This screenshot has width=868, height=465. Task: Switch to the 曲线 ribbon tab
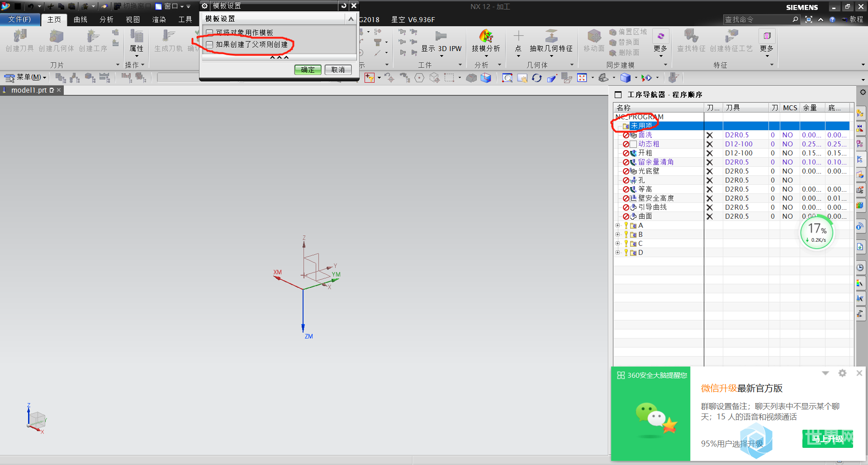click(80, 19)
